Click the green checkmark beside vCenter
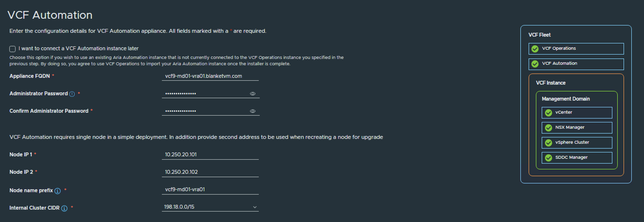644x222 pixels. click(x=549, y=112)
